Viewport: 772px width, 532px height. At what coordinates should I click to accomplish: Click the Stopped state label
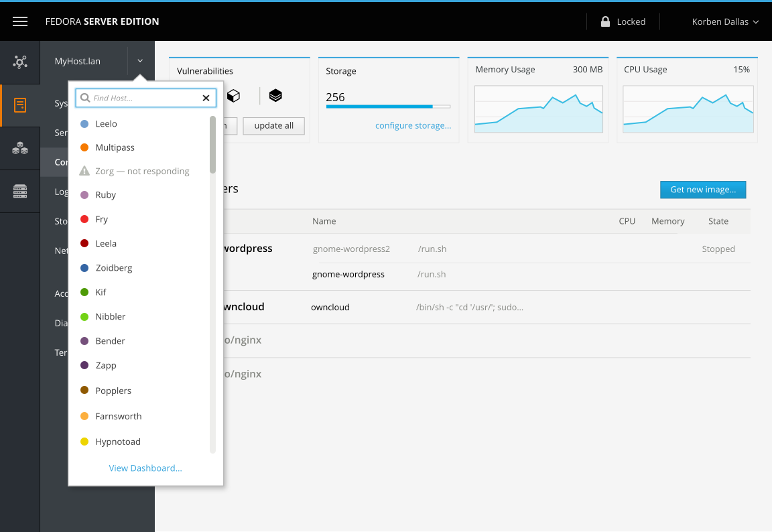(718, 249)
